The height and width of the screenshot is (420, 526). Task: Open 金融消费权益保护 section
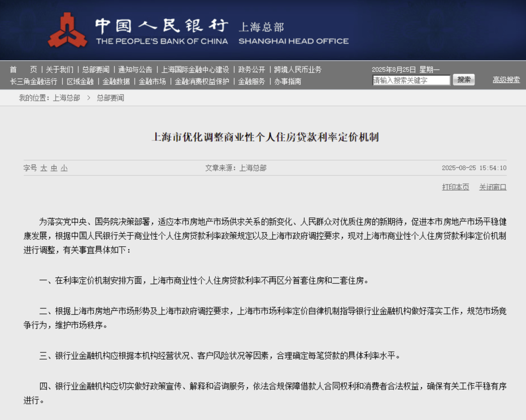click(202, 82)
